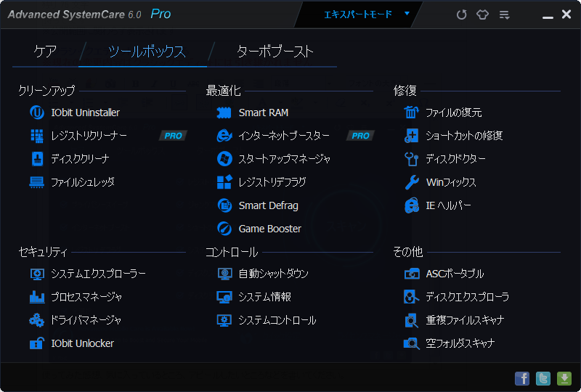Open IE ヘルパー icon
Screen dimensions: 581x392
click(x=412, y=205)
